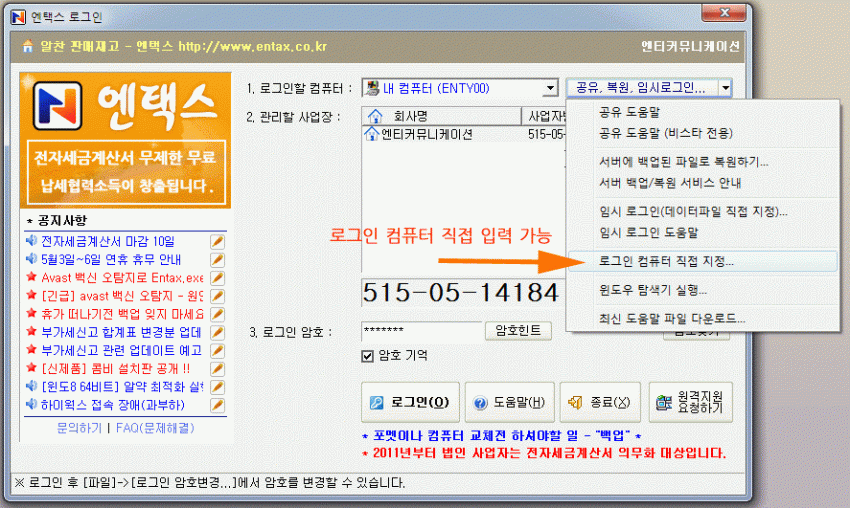The height and width of the screenshot is (508, 850).
Task: Click the 공유, 복원, 임시로그인... dropdown arrow
Action: coord(725,88)
